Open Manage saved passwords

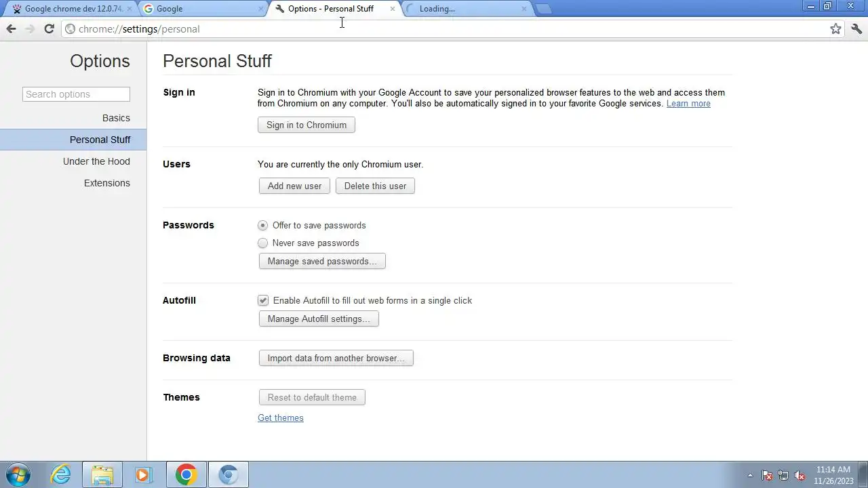point(322,261)
